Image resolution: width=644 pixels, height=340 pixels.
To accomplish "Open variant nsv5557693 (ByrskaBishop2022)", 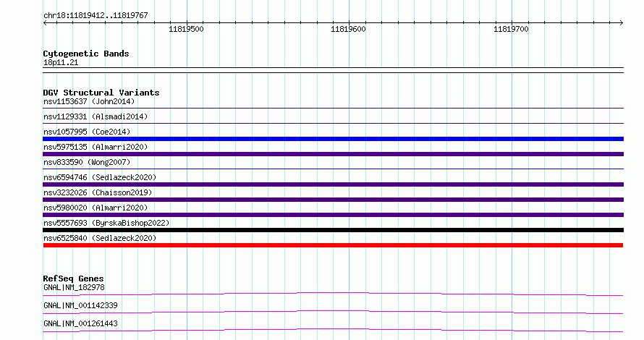I will click(107, 223).
